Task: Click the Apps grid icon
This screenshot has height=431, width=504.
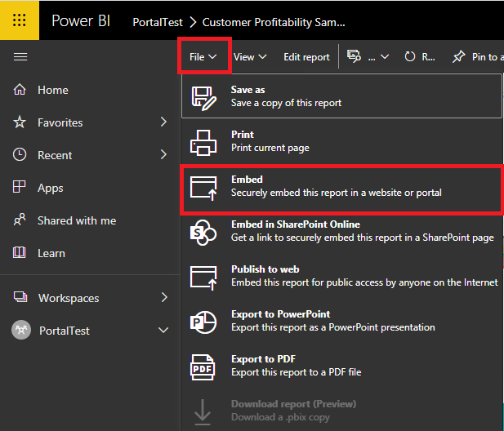Action: [19, 187]
